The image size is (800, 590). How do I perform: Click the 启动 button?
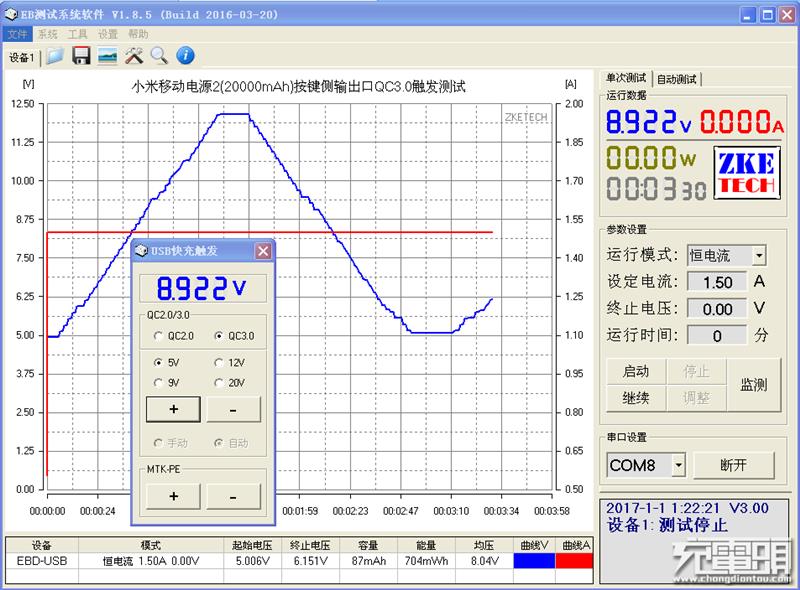636,372
